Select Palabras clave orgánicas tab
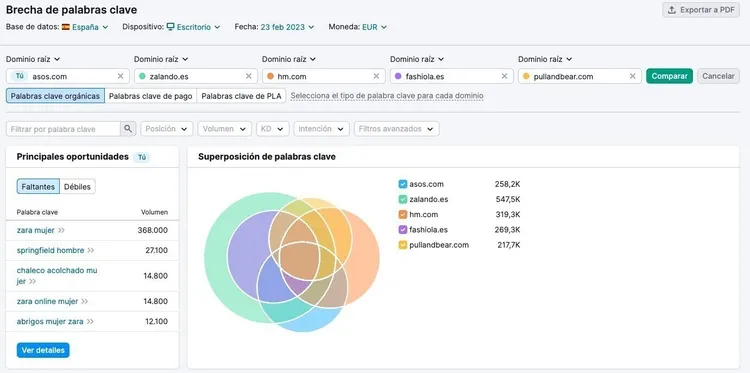750x373 pixels. click(55, 96)
